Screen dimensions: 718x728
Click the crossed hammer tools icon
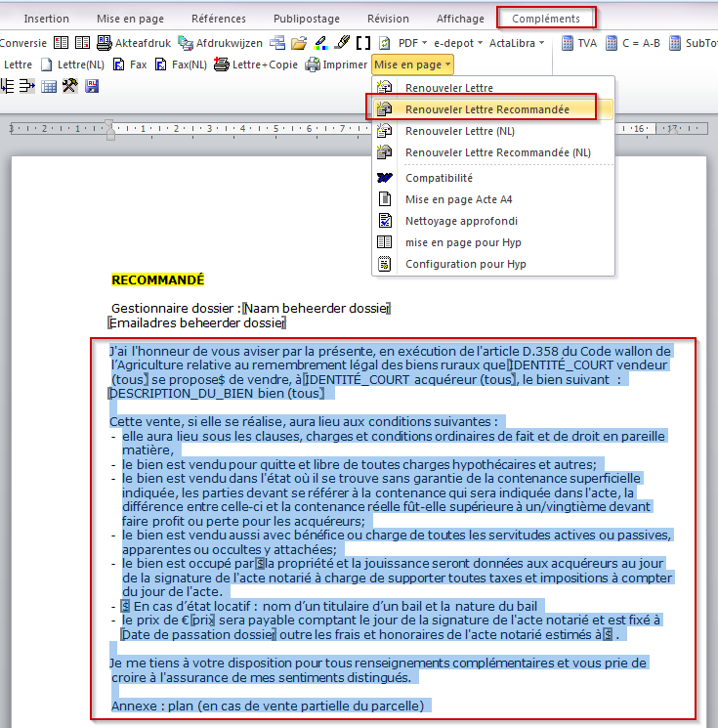click(x=70, y=86)
